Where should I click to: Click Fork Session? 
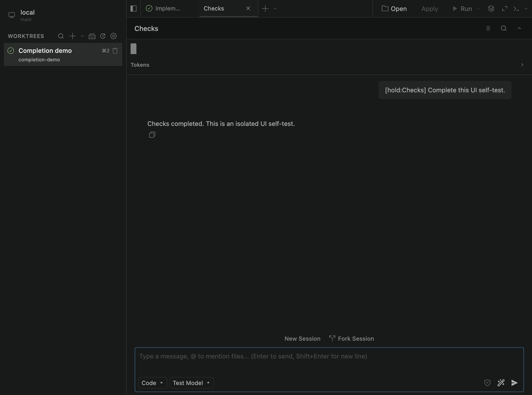(x=351, y=339)
